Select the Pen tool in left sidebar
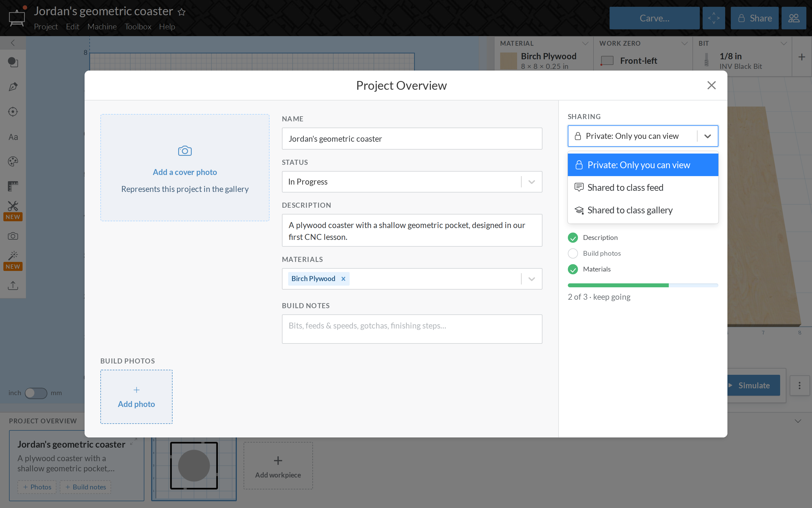 [x=13, y=87]
